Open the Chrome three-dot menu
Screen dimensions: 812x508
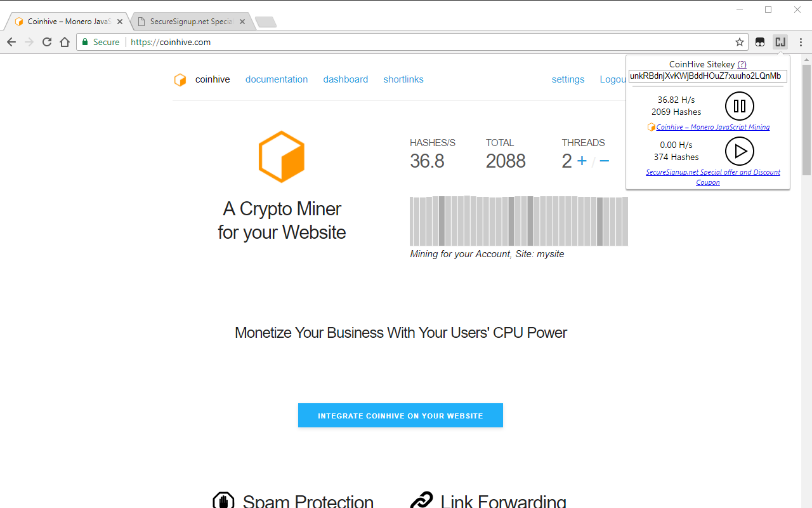801,42
